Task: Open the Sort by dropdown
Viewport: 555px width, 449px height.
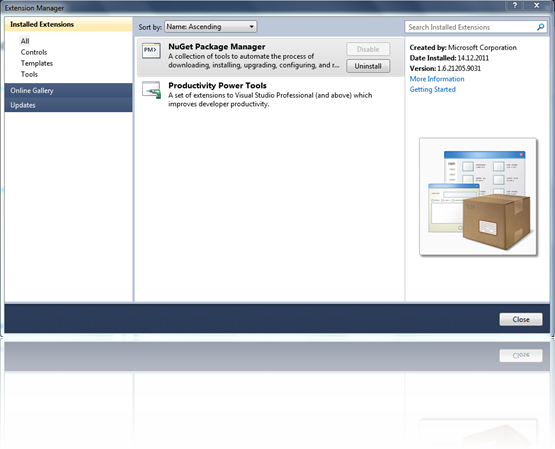Action: point(211,27)
